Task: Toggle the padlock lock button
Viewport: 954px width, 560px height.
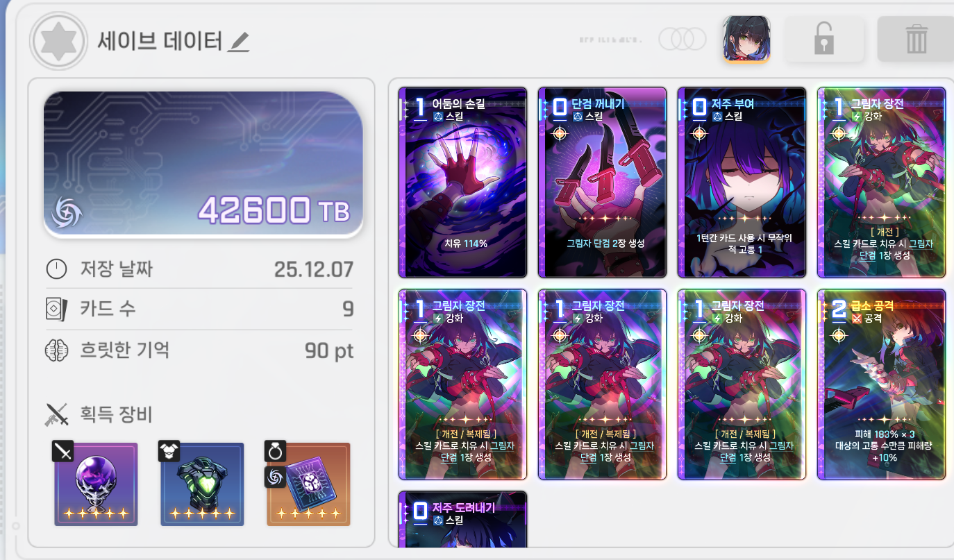Action: 824,39
